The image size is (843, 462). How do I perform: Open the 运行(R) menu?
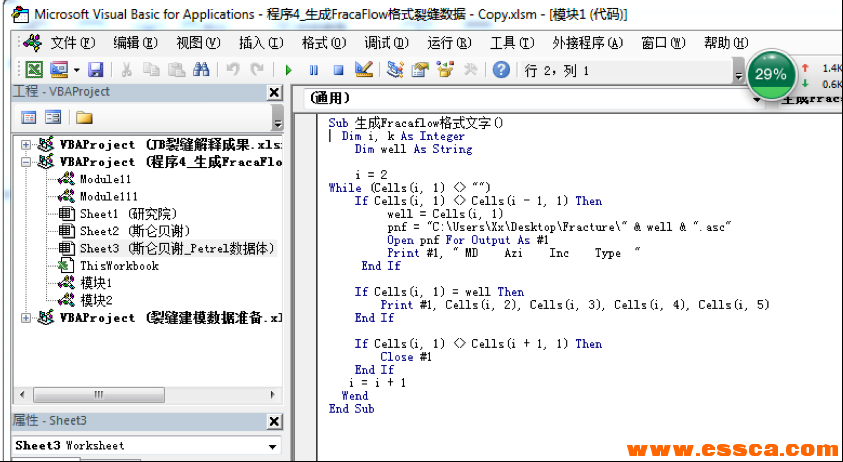(449, 42)
